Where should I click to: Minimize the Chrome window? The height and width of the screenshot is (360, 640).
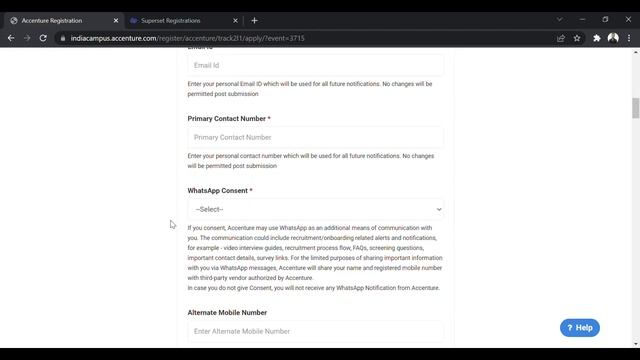click(582, 20)
